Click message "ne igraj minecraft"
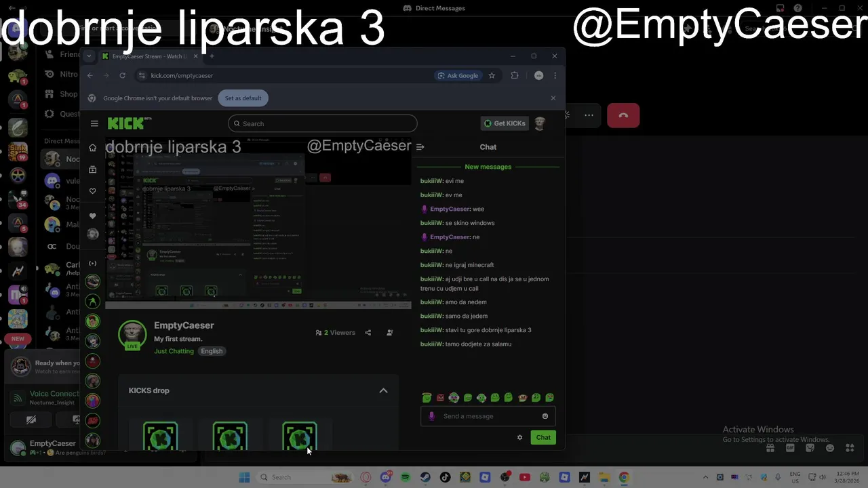The width and height of the screenshot is (868, 488). [469, 265]
